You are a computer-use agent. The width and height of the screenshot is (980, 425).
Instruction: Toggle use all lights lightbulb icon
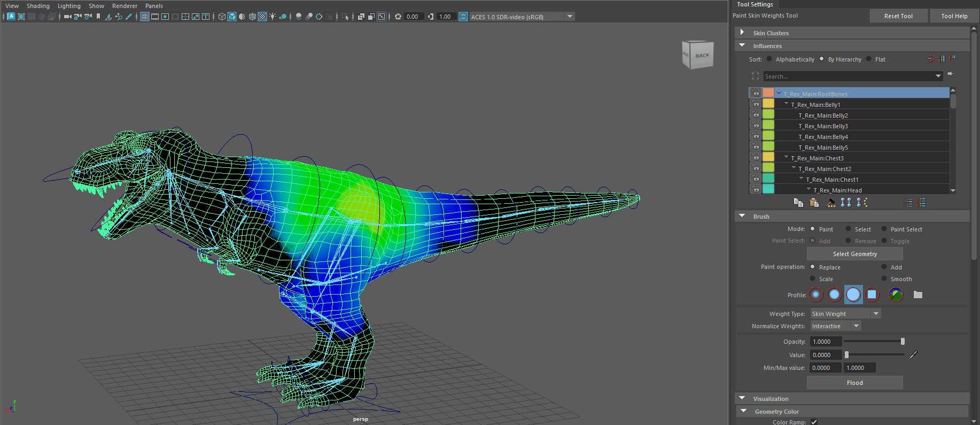(273, 17)
